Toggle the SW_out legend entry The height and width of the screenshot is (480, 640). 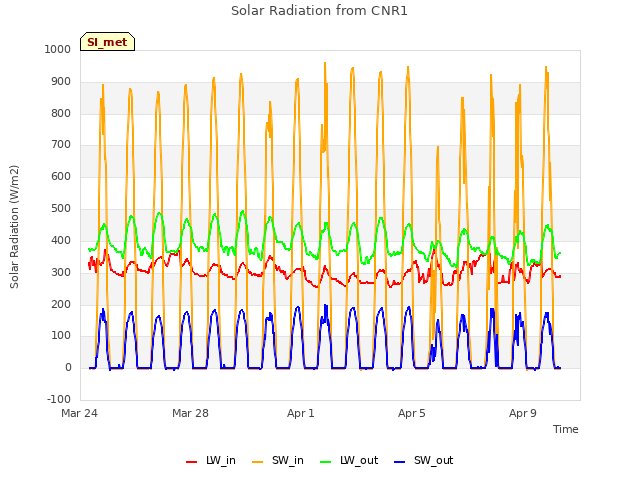424,460
